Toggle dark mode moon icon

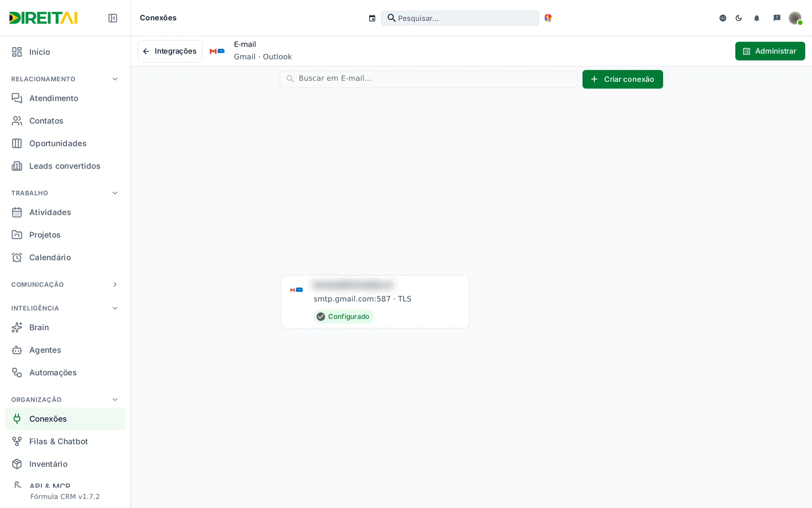[x=739, y=18]
